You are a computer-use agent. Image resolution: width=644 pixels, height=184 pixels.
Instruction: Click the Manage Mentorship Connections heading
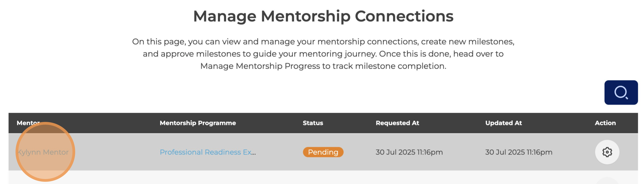coord(323,16)
